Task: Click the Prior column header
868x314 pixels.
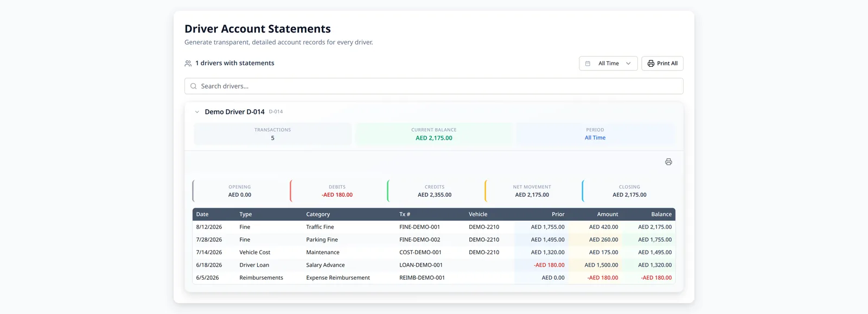Action: (x=558, y=215)
